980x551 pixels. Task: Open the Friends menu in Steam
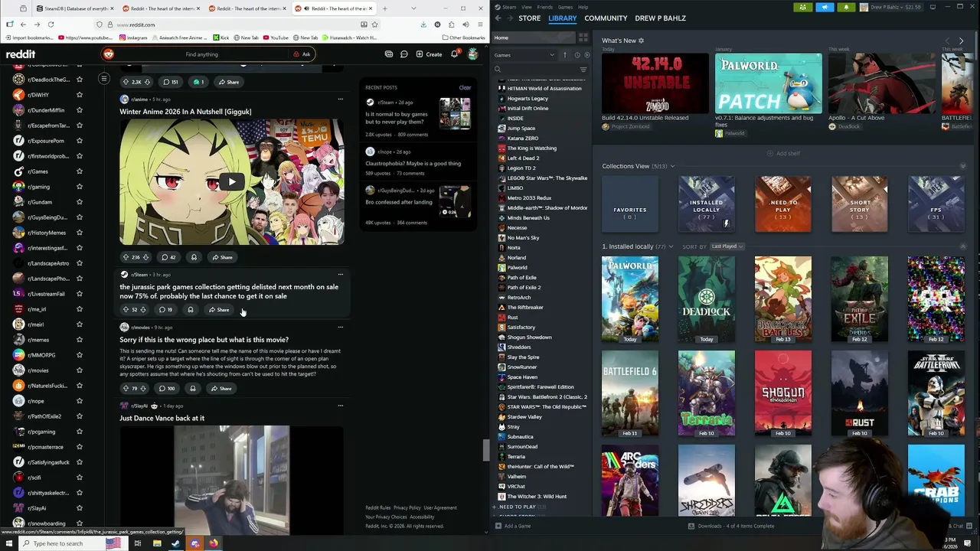click(544, 7)
